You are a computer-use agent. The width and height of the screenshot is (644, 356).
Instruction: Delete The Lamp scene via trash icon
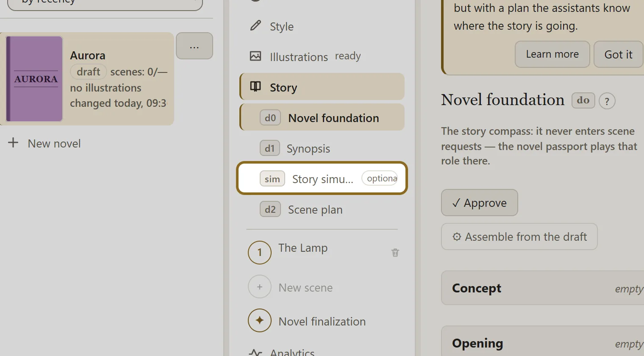click(x=395, y=253)
